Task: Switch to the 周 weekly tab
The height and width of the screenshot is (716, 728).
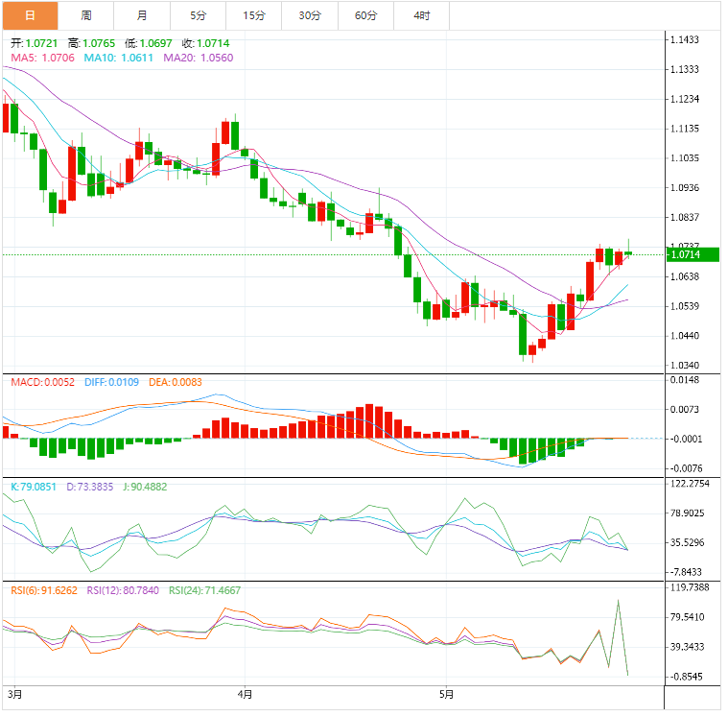Action: pos(86,15)
